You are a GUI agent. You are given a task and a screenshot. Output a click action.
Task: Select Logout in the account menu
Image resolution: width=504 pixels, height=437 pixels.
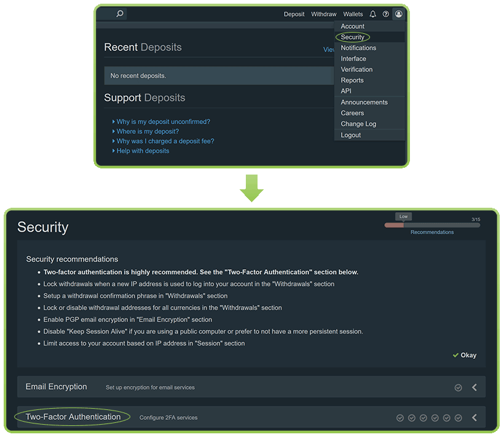351,135
